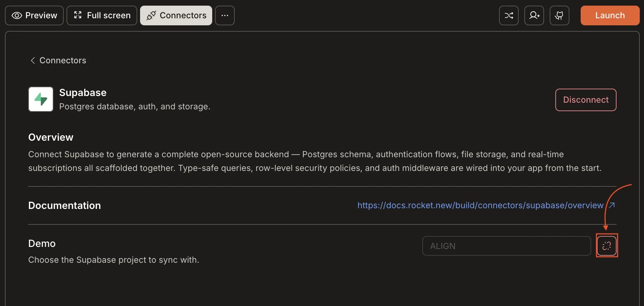
Task: Open the invite collaborator icon
Action: (x=534, y=15)
